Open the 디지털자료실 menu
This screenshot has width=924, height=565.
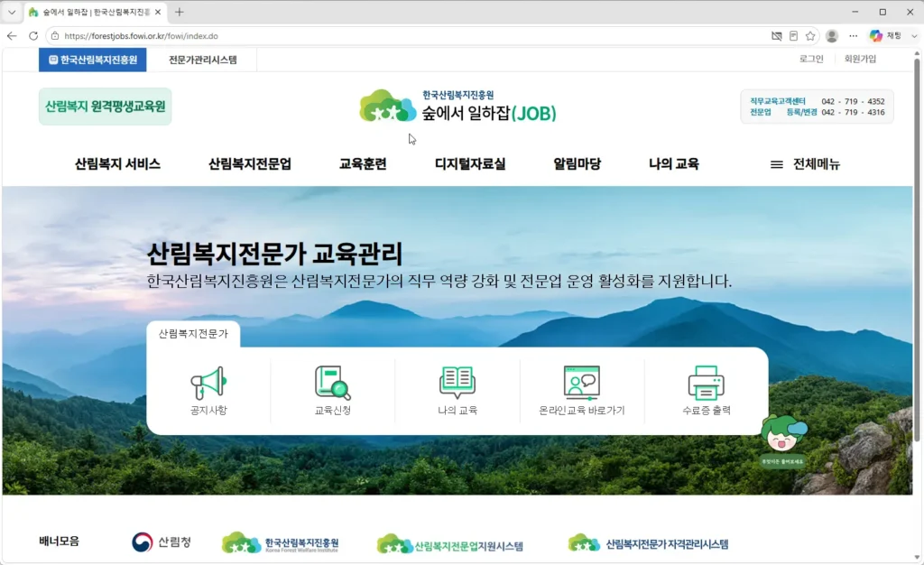click(470, 163)
